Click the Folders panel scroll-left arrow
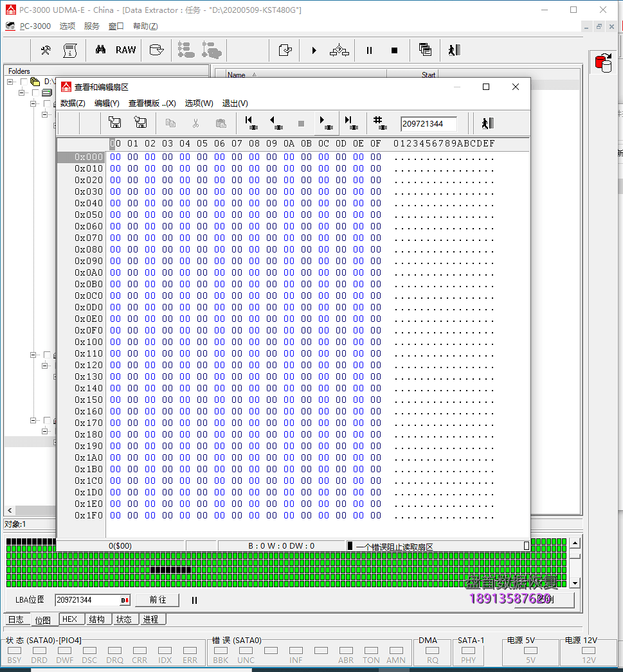 coord(10,511)
